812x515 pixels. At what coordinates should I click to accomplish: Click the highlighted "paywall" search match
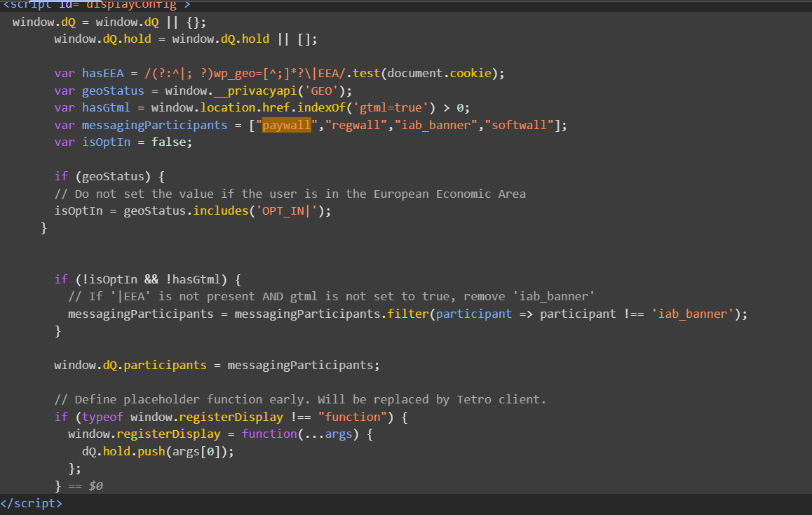286,125
